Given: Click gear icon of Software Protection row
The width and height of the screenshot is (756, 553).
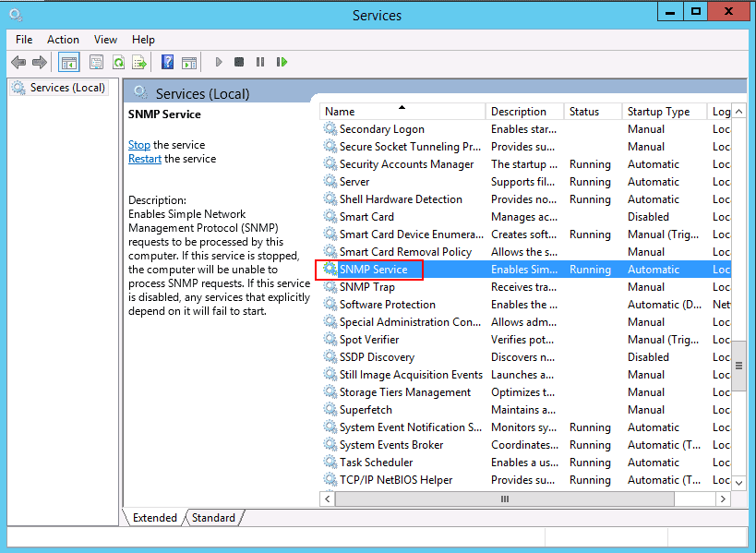Looking at the screenshot, I should tap(330, 305).
